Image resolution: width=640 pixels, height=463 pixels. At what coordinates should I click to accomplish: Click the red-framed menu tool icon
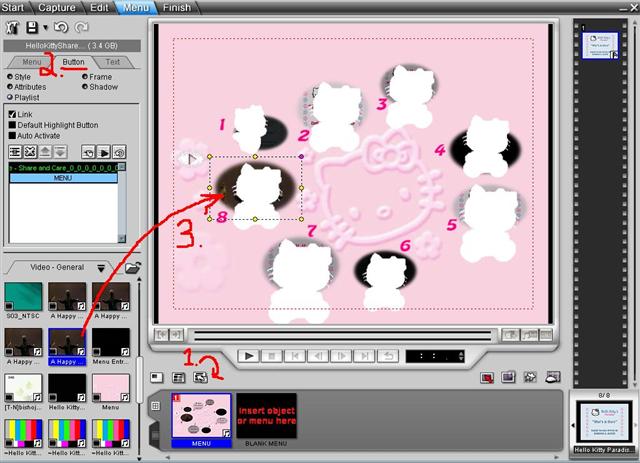pos(487,378)
